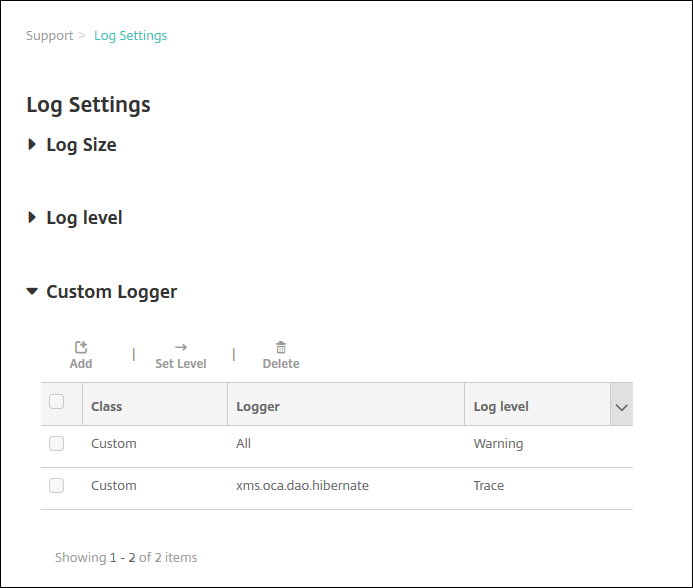Click the Delete button label
Image resolution: width=693 pixels, height=588 pixels.
(x=281, y=364)
